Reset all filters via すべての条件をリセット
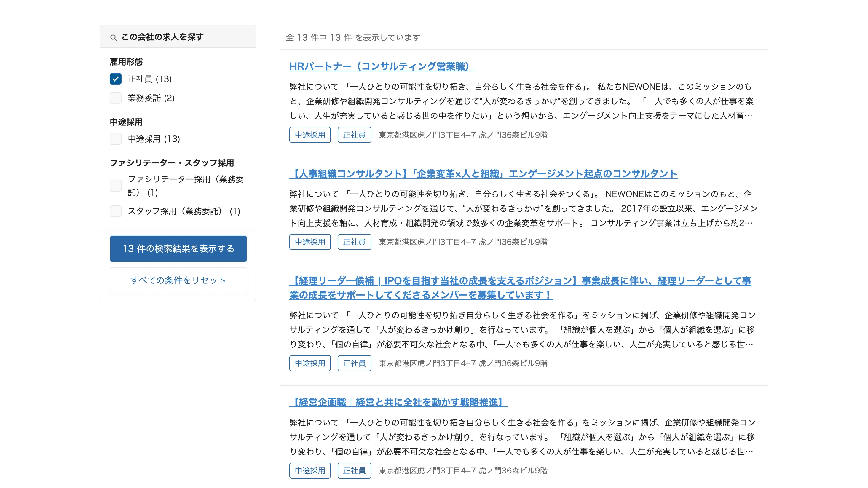Viewport: 868px width, 488px height. point(178,280)
